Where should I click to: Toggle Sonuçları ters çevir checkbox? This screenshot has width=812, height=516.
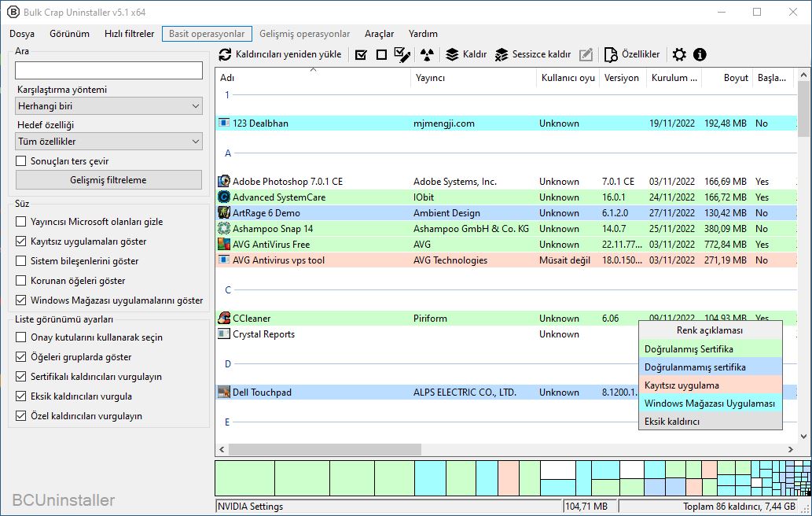pos(20,161)
